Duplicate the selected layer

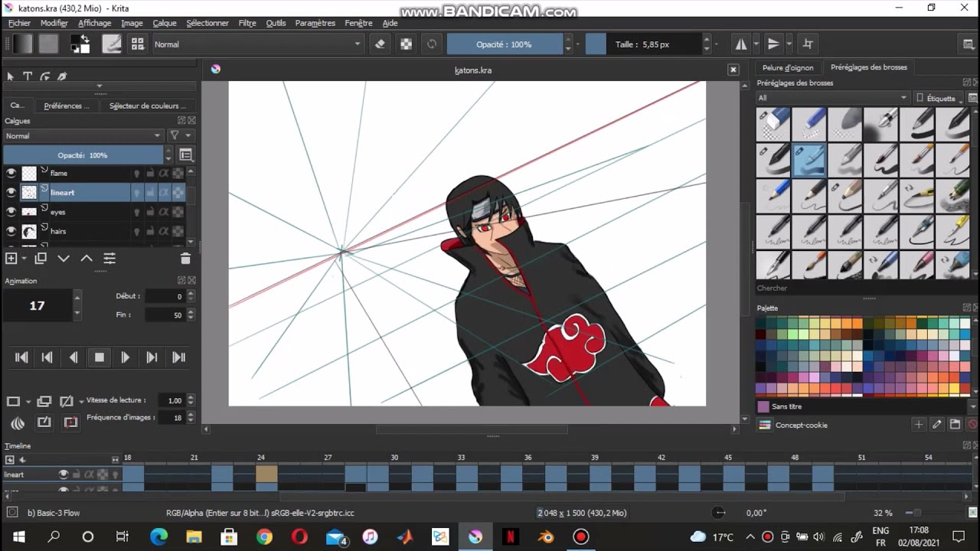pyautogui.click(x=41, y=259)
